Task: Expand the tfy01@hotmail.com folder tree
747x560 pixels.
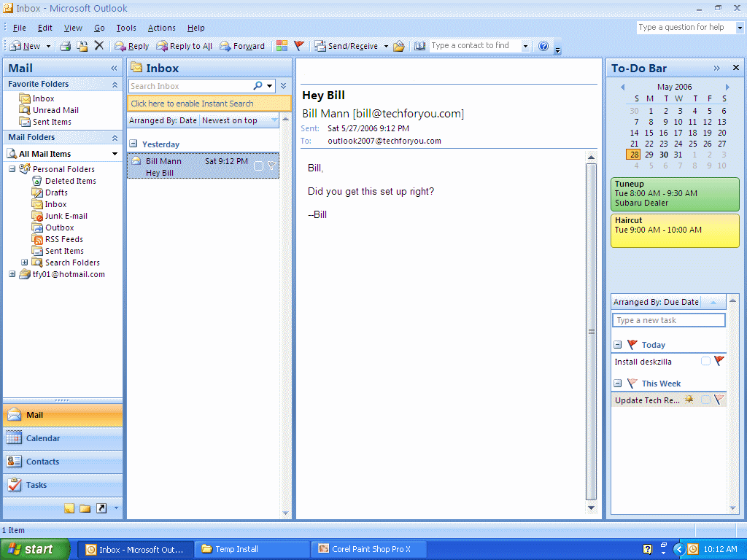Action: (12, 274)
